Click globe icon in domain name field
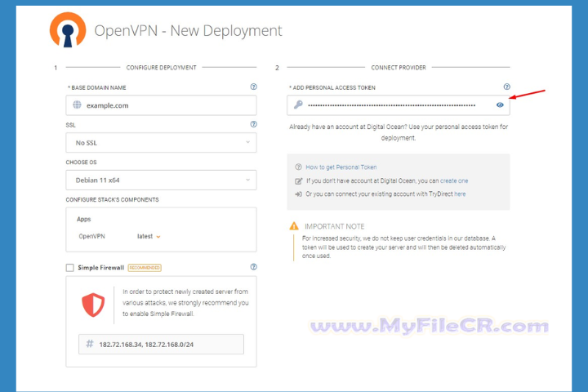588x392 pixels. click(x=77, y=105)
